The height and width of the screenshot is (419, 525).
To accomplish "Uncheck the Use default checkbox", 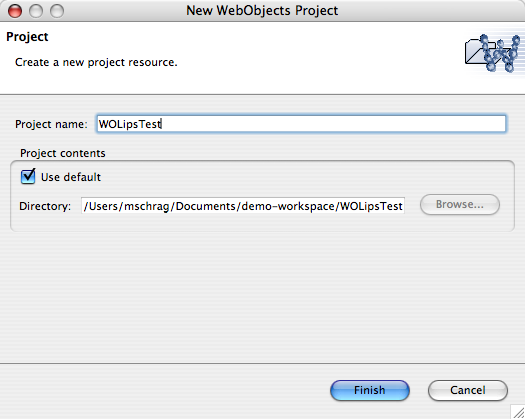I will [x=28, y=177].
